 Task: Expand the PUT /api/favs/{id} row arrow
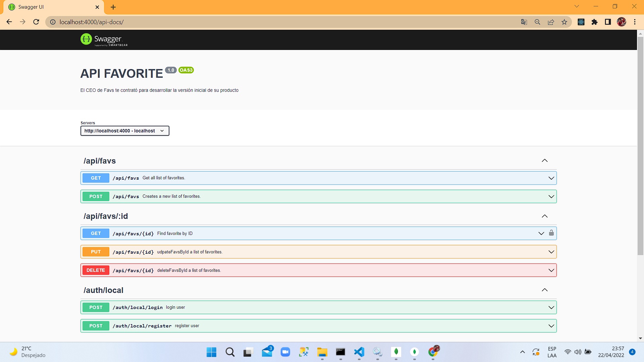tap(551, 252)
